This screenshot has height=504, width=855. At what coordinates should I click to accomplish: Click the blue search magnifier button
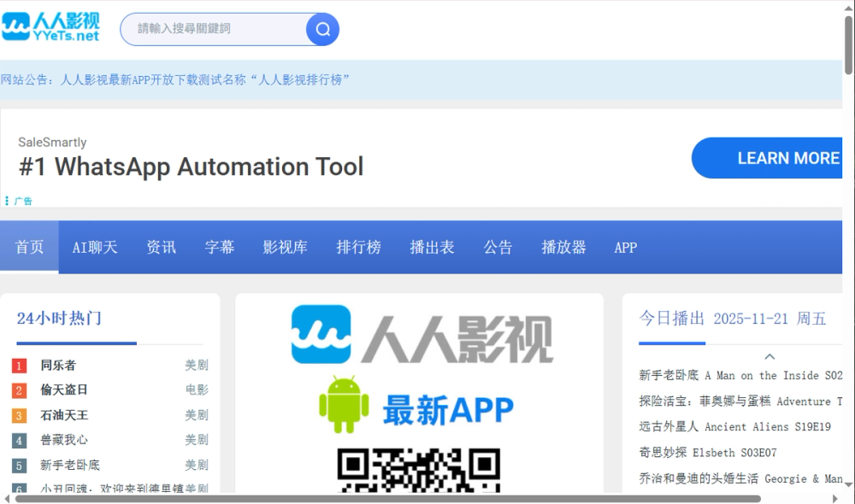(322, 29)
